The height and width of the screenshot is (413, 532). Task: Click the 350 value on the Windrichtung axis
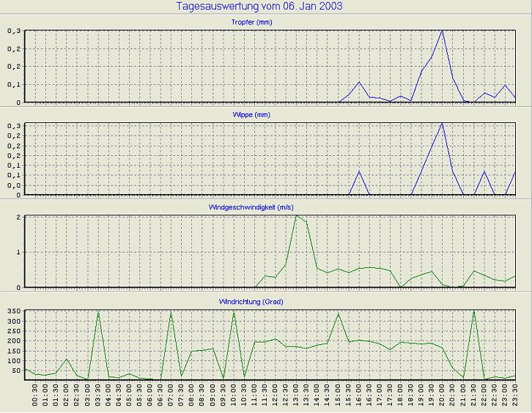(x=15, y=311)
